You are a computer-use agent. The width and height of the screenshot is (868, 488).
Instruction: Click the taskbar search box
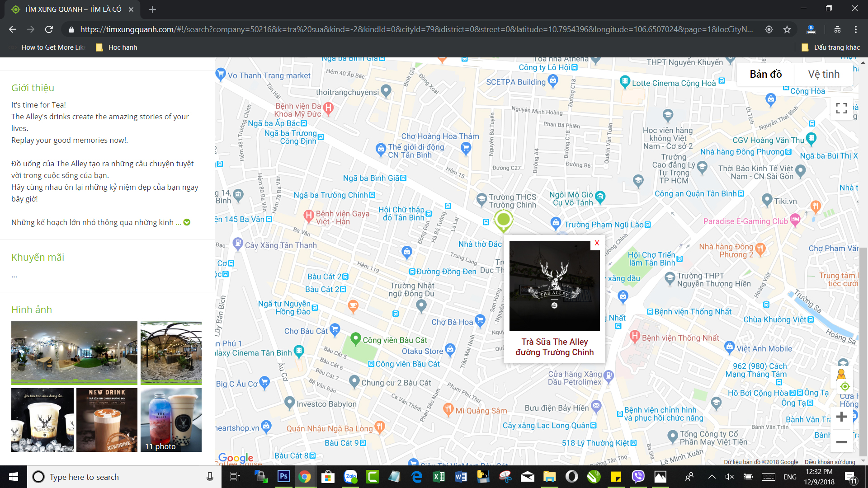[124, 477]
